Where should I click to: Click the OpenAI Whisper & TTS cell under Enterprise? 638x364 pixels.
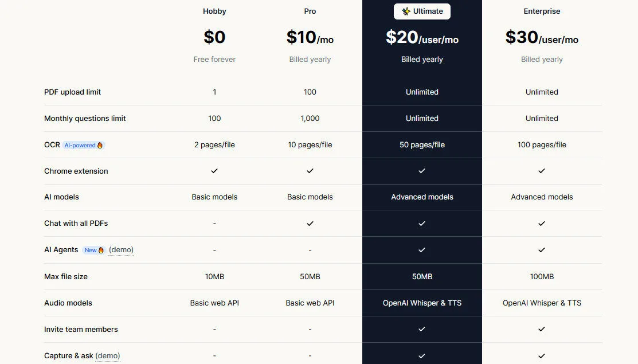click(541, 303)
